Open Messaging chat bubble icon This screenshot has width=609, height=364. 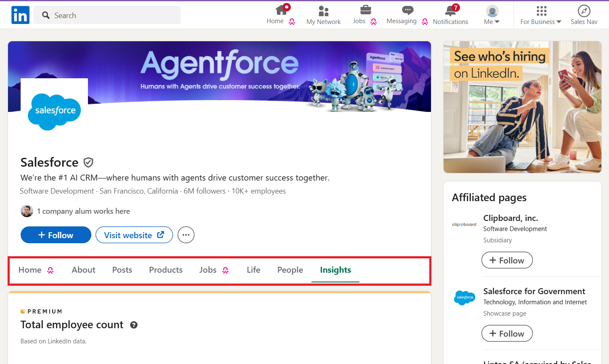tap(407, 10)
